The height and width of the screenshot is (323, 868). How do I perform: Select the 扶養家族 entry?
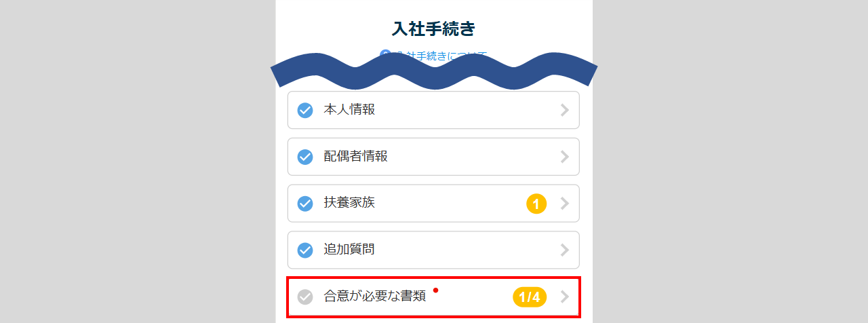coord(349,204)
